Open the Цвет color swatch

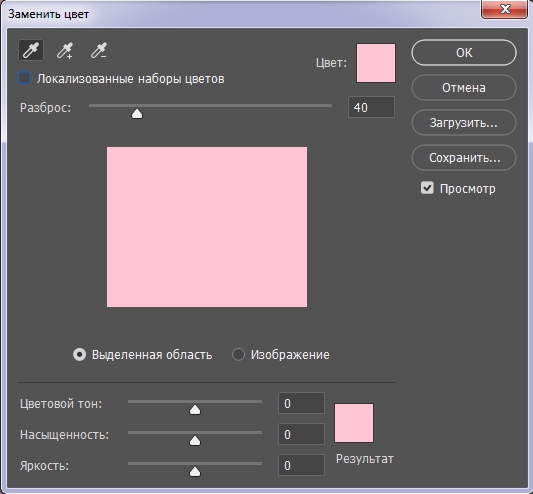376,63
